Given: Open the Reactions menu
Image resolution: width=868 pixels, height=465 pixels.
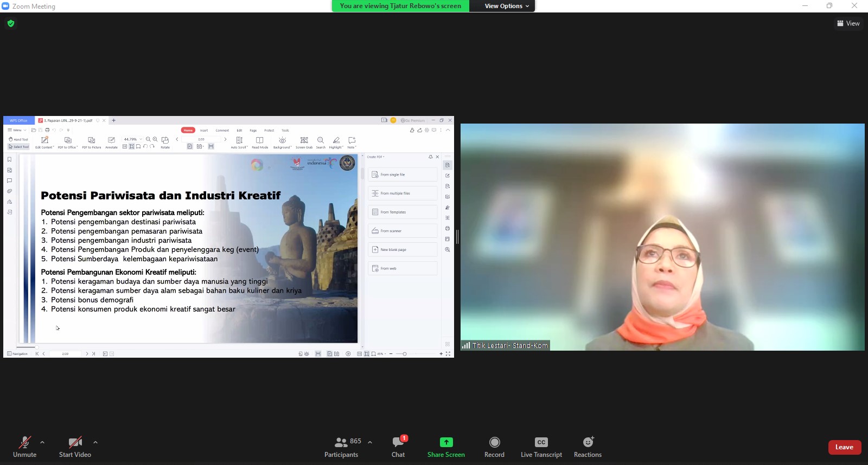Looking at the screenshot, I should 588,447.
